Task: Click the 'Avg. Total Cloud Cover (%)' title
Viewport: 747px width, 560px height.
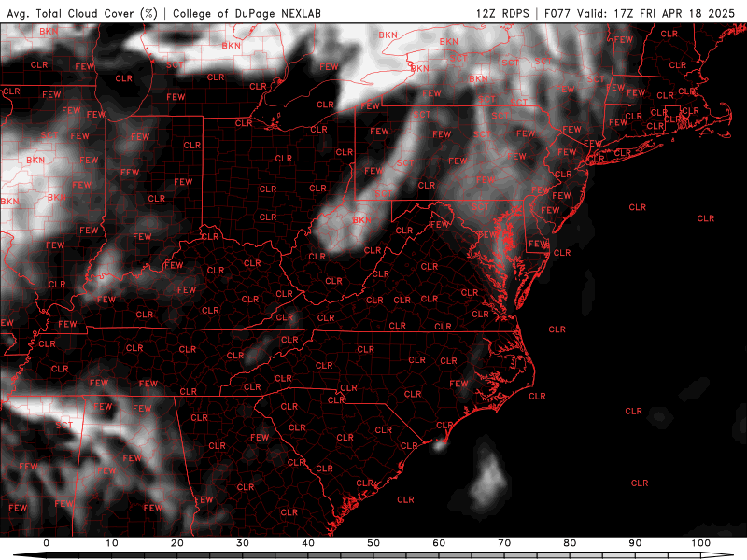Action: point(82,13)
